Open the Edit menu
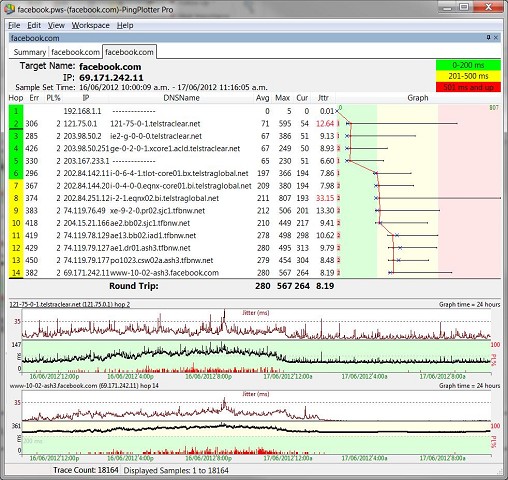Viewport: 508px width, 480px height. pos(34,25)
